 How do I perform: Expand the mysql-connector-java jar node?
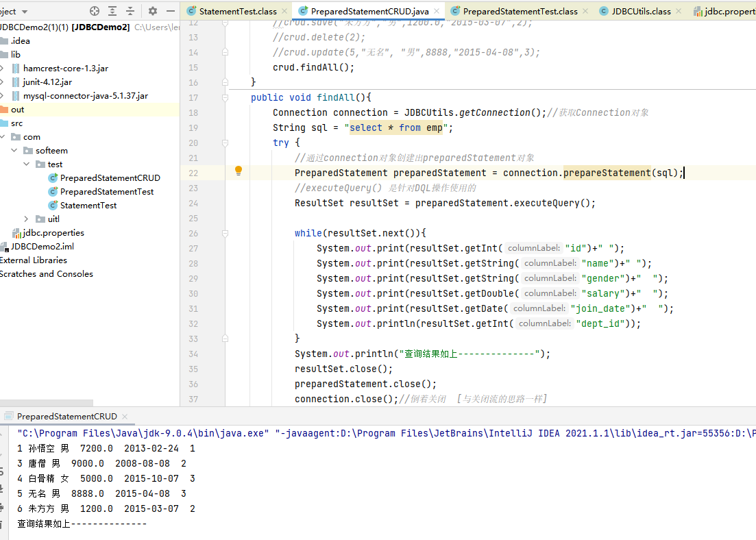[x=2, y=96]
